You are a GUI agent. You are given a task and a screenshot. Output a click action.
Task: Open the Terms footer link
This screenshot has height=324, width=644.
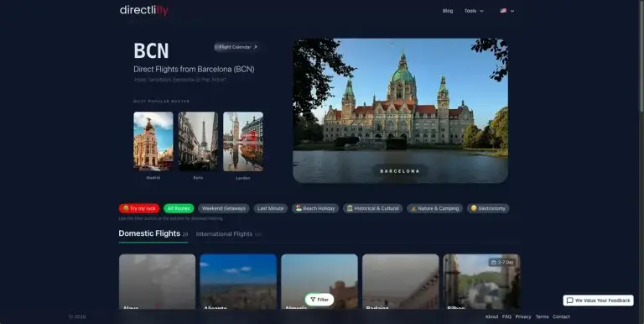pos(543,316)
